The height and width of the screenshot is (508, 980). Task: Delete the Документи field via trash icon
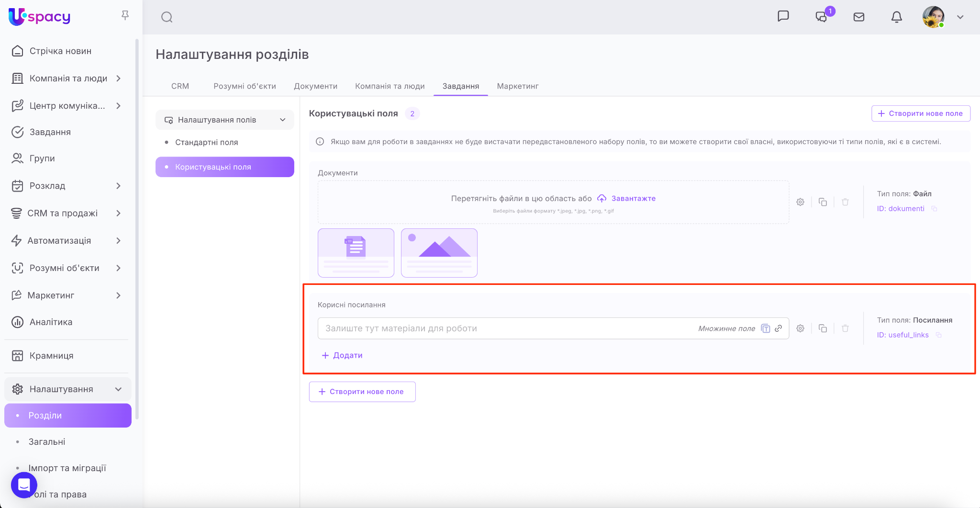tap(845, 202)
